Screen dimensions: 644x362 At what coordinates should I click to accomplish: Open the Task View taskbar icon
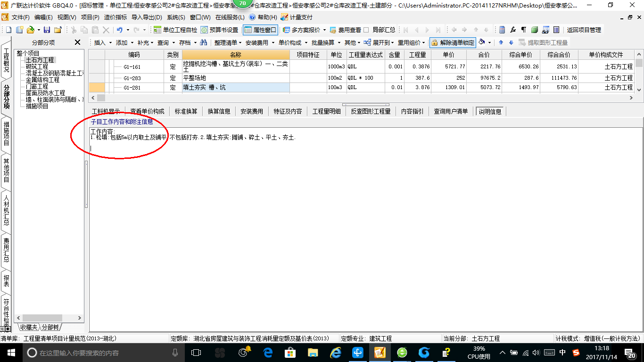[x=196, y=353]
